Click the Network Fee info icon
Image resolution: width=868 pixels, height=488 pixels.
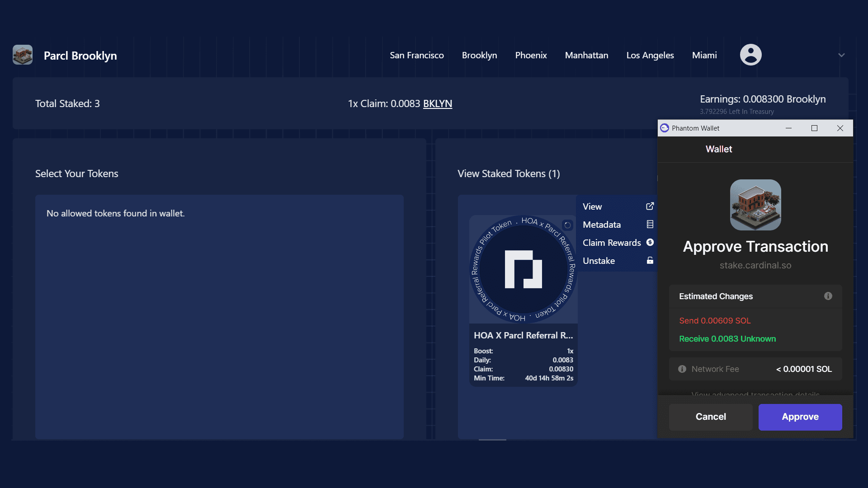[x=682, y=369]
